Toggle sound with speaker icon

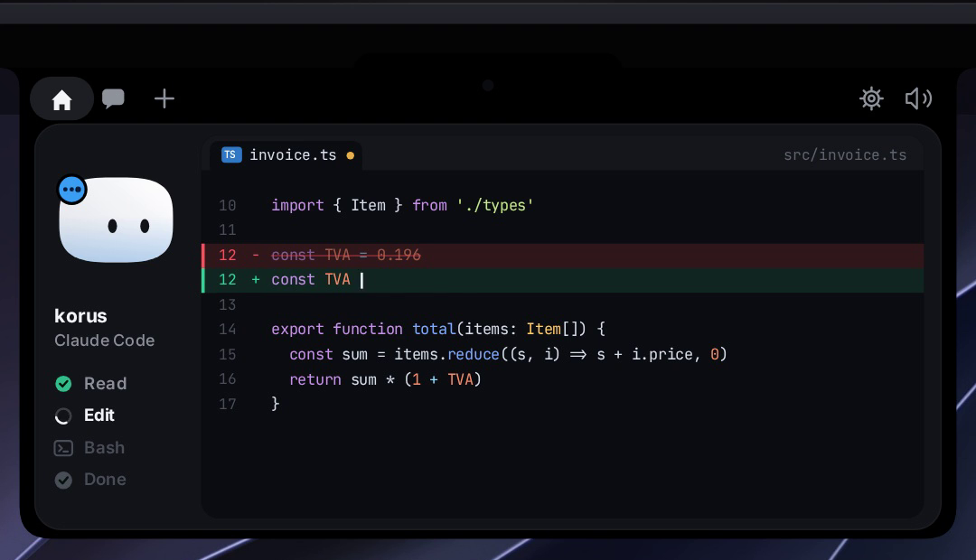(918, 98)
